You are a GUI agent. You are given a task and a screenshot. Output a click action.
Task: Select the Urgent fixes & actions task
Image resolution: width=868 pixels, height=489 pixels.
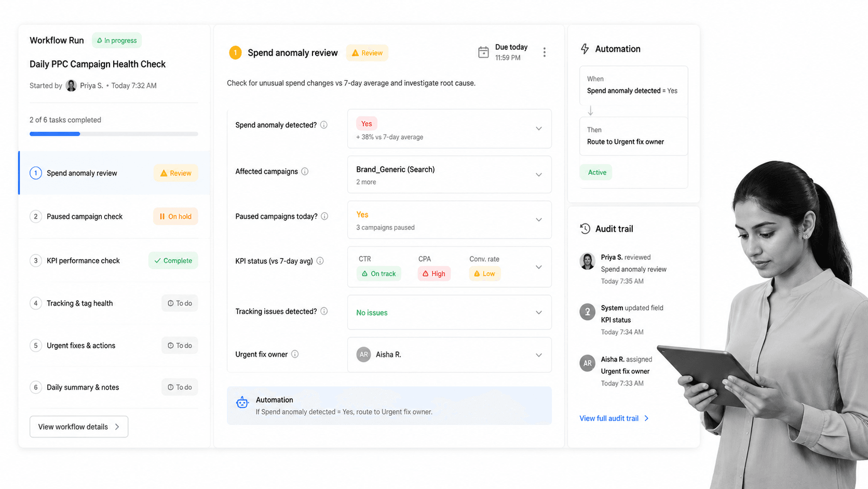(114, 346)
